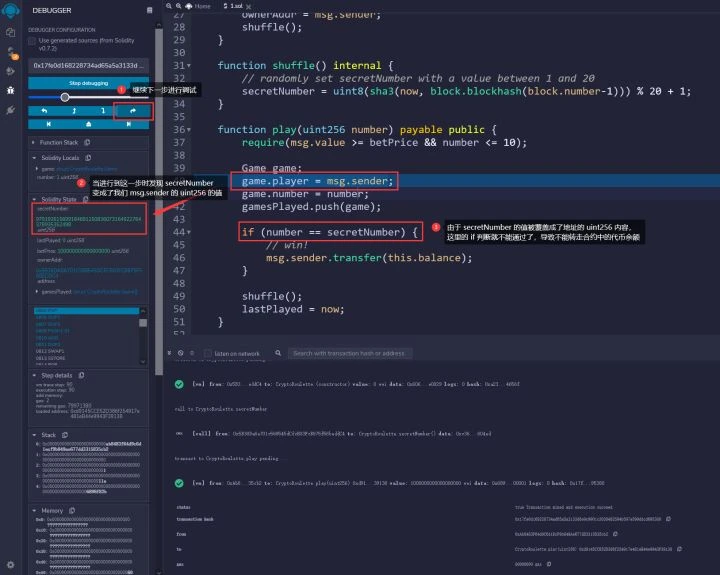Open the Plugin manager plug icon
The width and height of the screenshot is (720, 575).
pos(11,110)
